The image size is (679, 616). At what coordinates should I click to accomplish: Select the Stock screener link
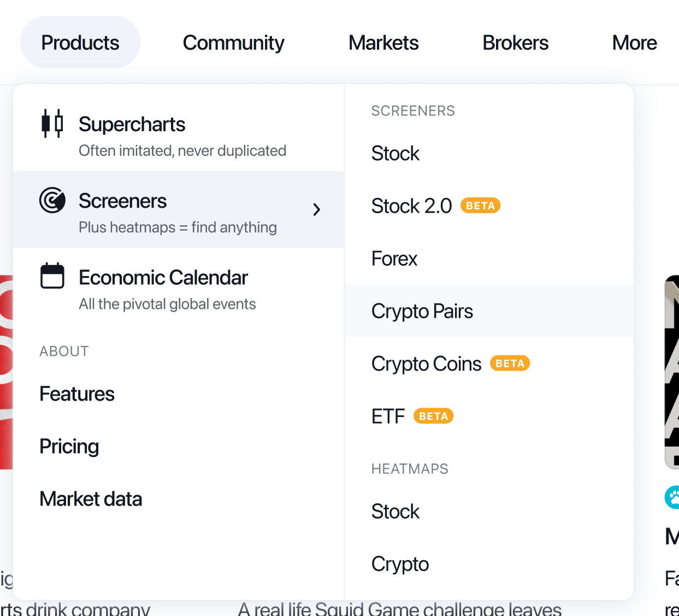click(x=395, y=154)
